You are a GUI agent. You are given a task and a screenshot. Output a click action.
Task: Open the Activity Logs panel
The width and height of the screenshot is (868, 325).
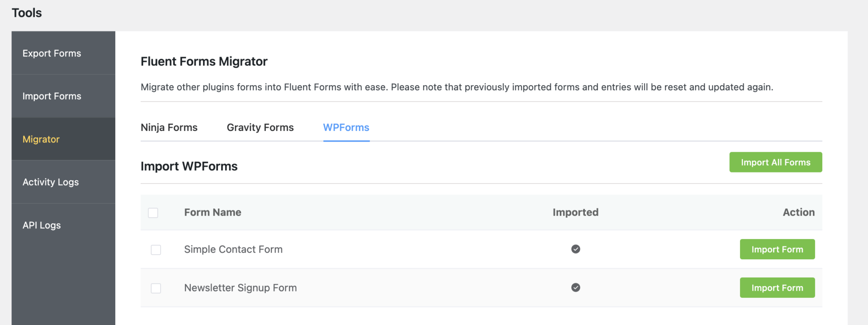[x=50, y=182]
